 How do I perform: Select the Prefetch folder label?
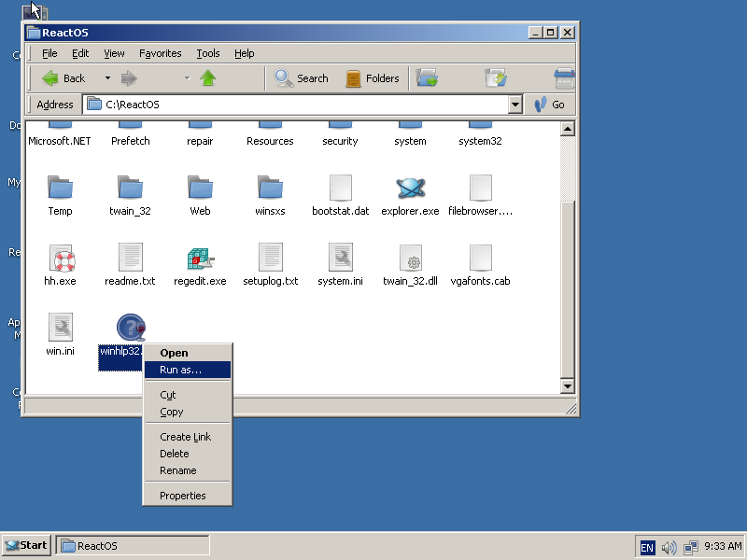pos(130,141)
